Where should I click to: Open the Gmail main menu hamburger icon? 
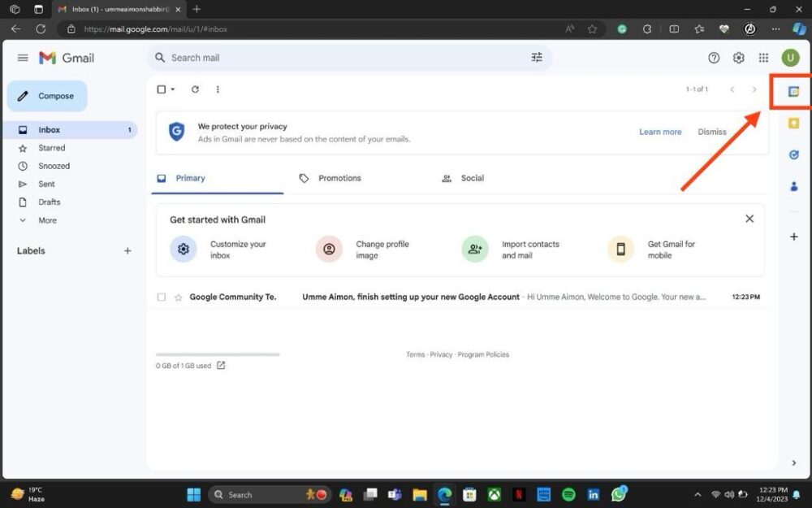click(x=23, y=58)
